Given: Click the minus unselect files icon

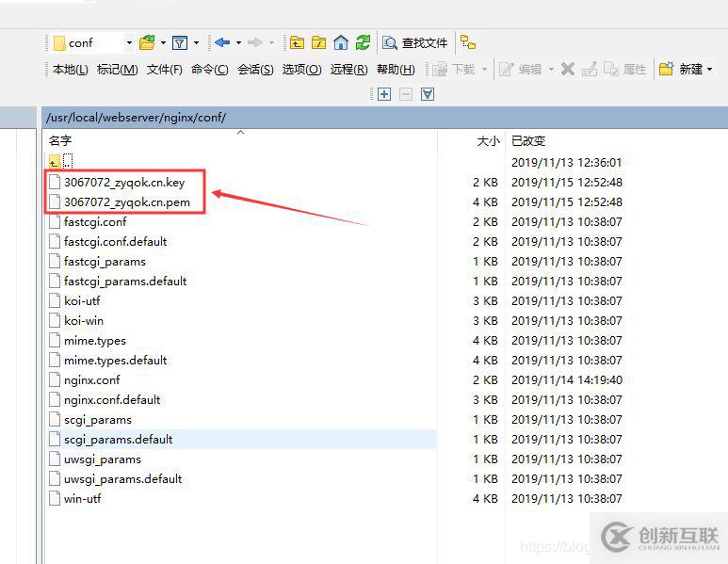Looking at the screenshot, I should point(406,95).
